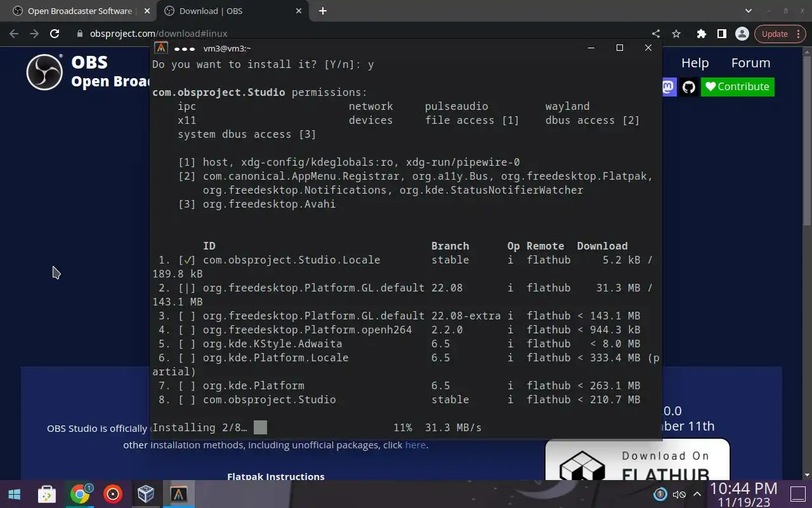Viewport: 812px width, 508px height.
Task: Open the GitHub icon link
Action: pyautogui.click(x=689, y=87)
